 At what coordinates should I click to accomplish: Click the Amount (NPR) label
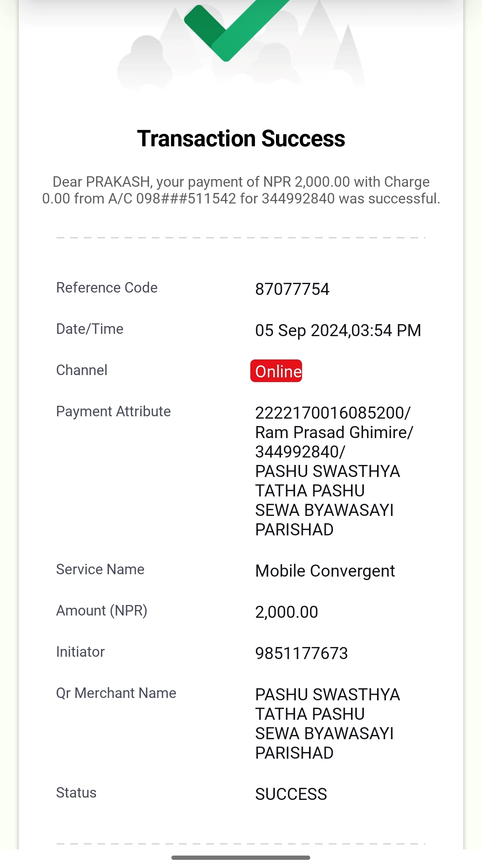pos(102,610)
